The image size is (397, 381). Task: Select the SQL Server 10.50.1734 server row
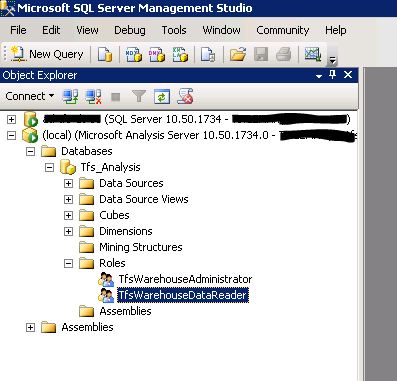pyautogui.click(x=197, y=119)
